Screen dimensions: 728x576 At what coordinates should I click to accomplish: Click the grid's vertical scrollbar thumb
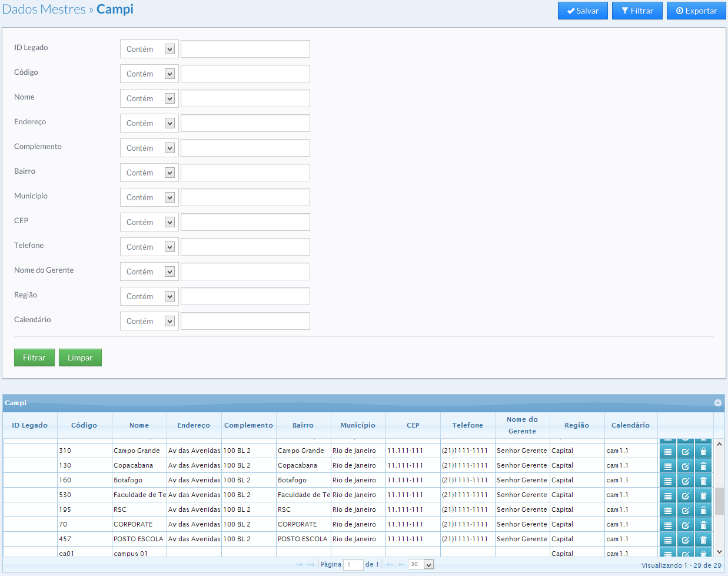point(719,501)
